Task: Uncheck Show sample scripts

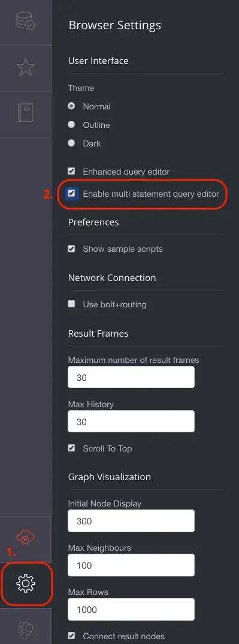Action: [x=71, y=249]
